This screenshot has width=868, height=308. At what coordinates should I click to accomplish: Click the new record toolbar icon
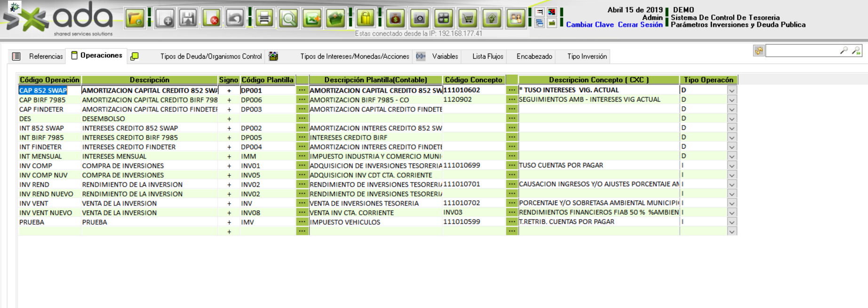tap(165, 19)
